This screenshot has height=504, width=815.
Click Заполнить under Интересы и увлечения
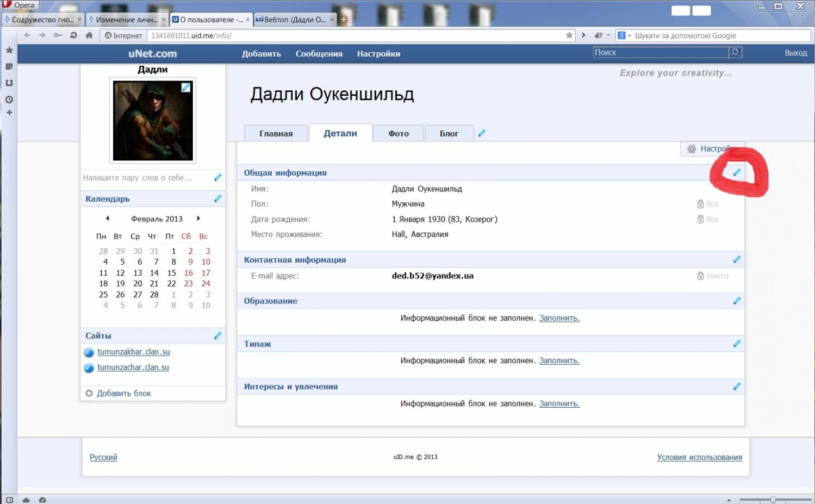pyautogui.click(x=559, y=403)
